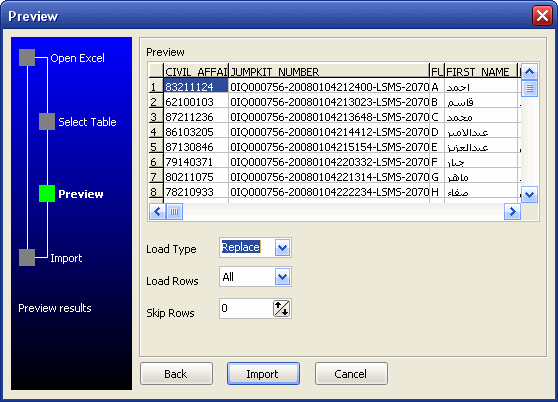The width and height of the screenshot is (558, 402).
Task: Select row header 5
Action: click(156, 147)
